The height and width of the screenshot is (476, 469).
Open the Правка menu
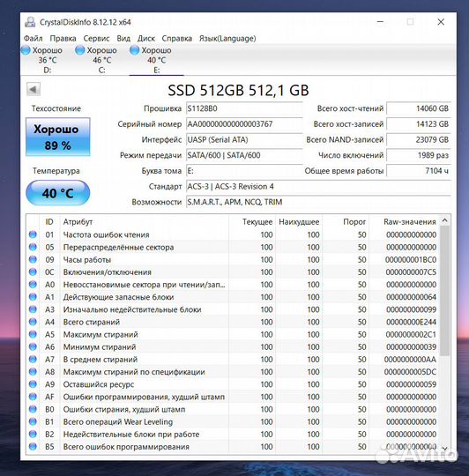(63, 39)
